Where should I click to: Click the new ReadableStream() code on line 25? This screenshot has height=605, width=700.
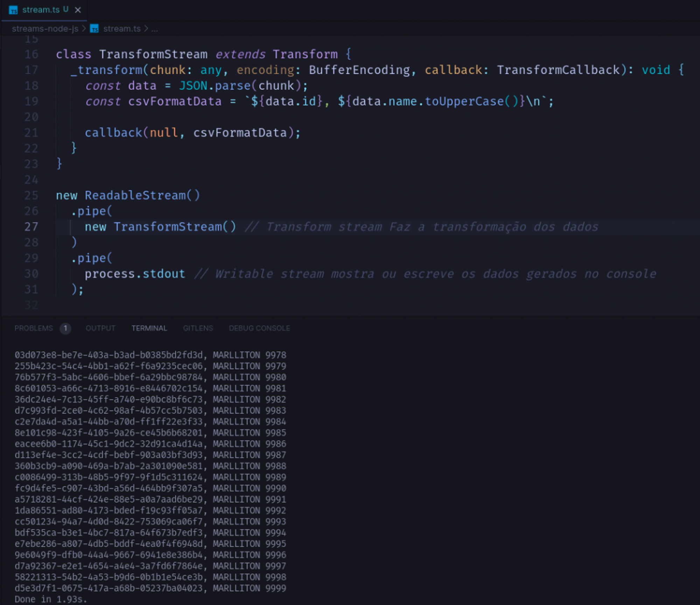point(128,195)
